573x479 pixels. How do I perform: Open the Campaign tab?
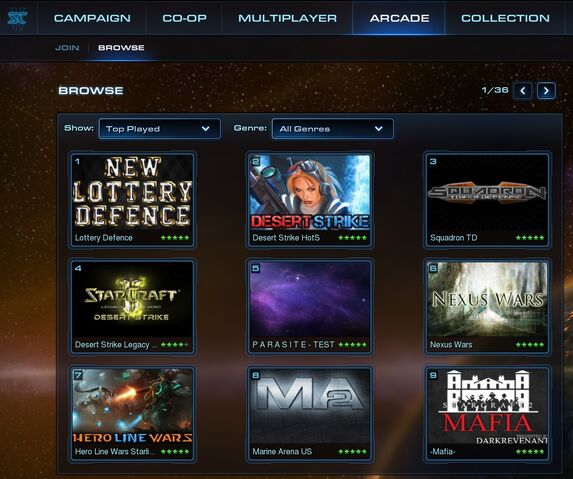coord(92,18)
